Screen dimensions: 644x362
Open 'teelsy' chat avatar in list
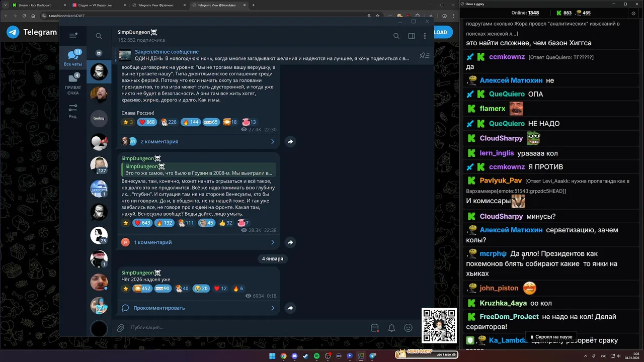pyautogui.click(x=99, y=118)
